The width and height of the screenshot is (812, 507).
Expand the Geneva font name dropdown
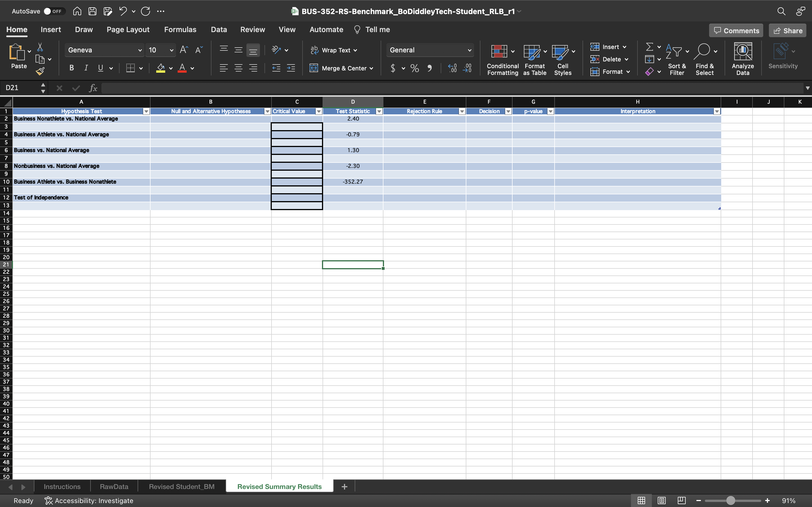(x=140, y=50)
